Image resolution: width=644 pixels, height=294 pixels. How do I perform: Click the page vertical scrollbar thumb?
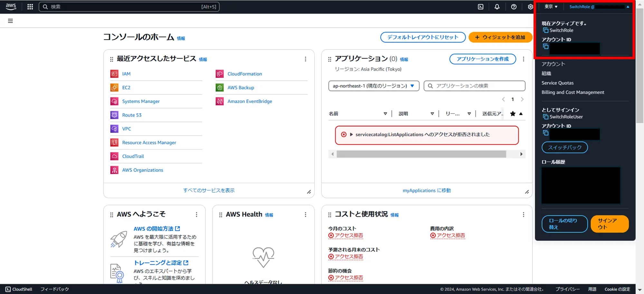point(640,66)
